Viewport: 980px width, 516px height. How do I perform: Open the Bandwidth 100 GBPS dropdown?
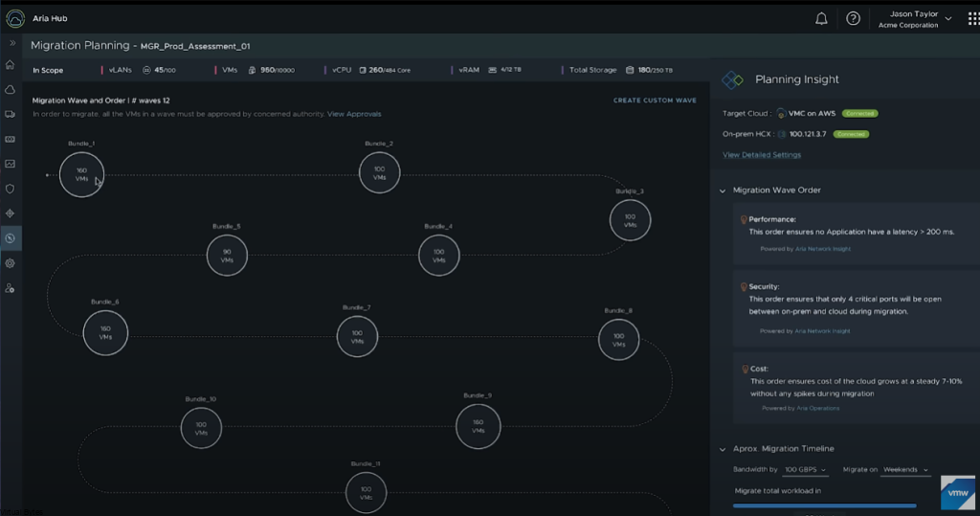[805, 470]
